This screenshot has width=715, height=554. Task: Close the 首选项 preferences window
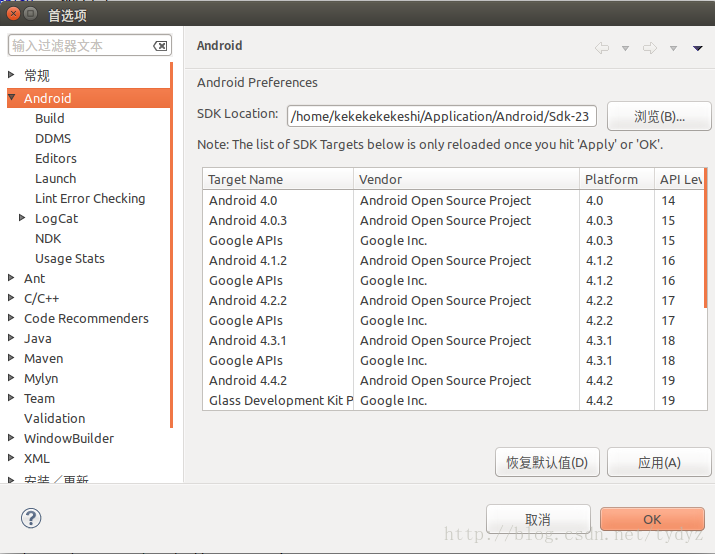tap(13, 14)
